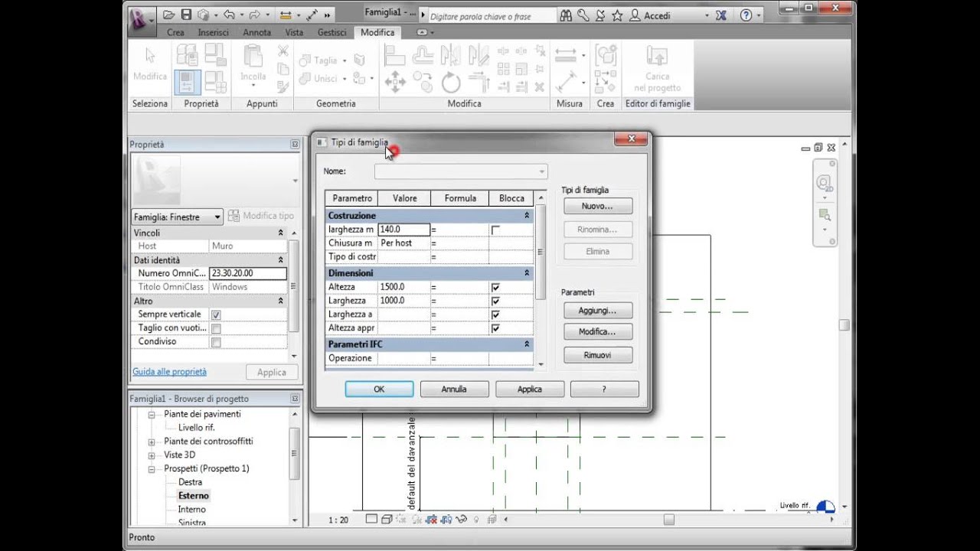This screenshot has width=980, height=551.
Task: Toggle the Blocca checkbox for larghezza m
Action: [x=495, y=230]
